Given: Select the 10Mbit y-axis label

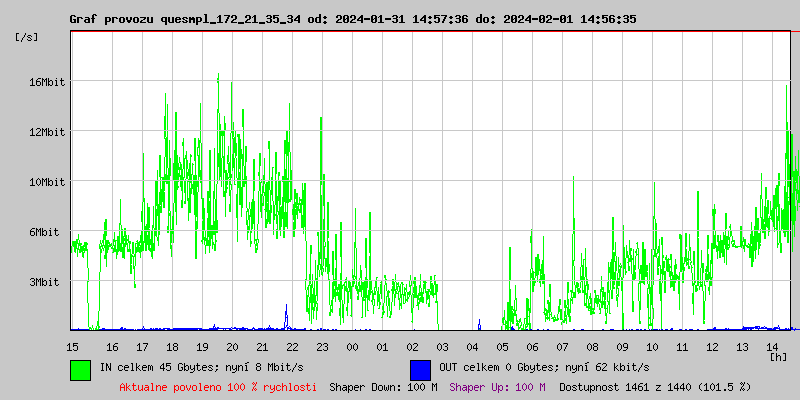Looking at the screenshot, I should (46, 182).
